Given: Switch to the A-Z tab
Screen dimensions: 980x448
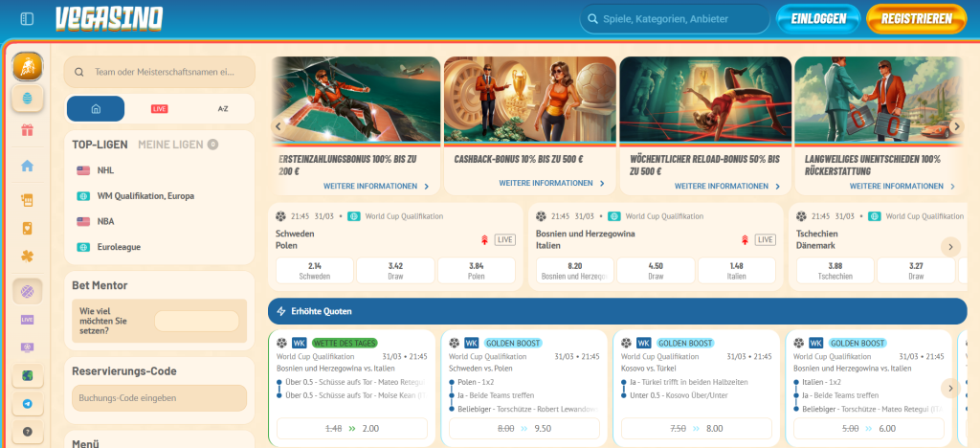Looking at the screenshot, I should click(223, 109).
